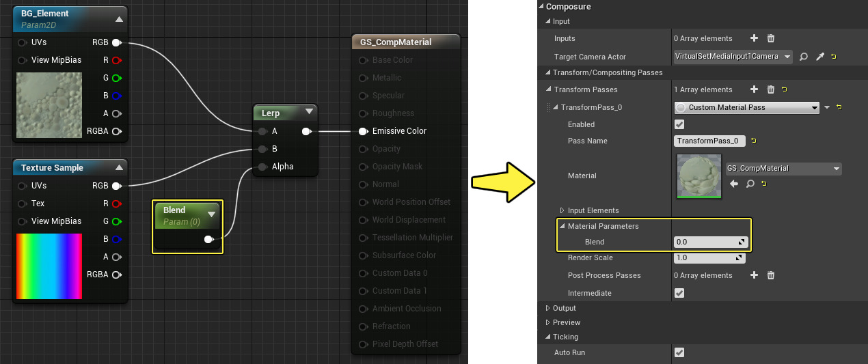The image size is (868, 364).
Task: Collapse the Ticking section
Action: (x=547, y=337)
